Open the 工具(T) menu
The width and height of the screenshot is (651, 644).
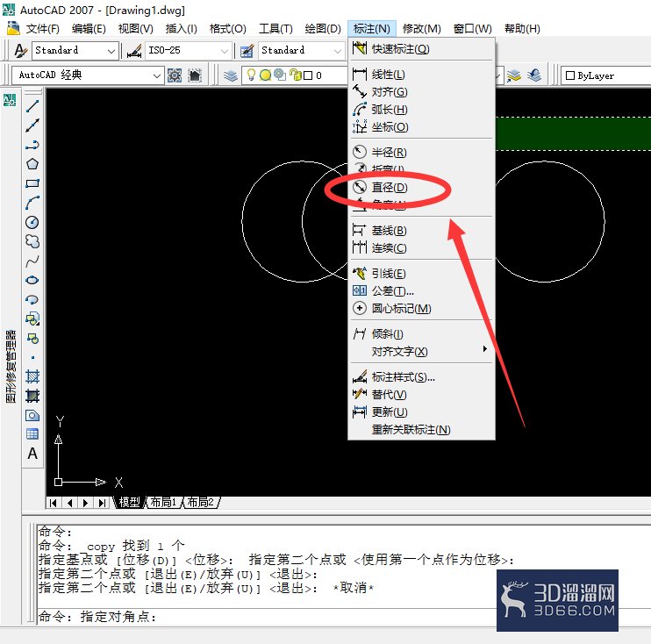(275, 29)
